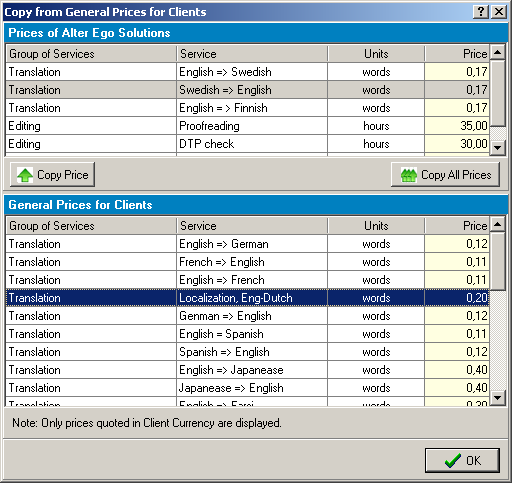The image size is (512, 483).
Task: Select the English => Japanease row
Action: tap(247, 370)
